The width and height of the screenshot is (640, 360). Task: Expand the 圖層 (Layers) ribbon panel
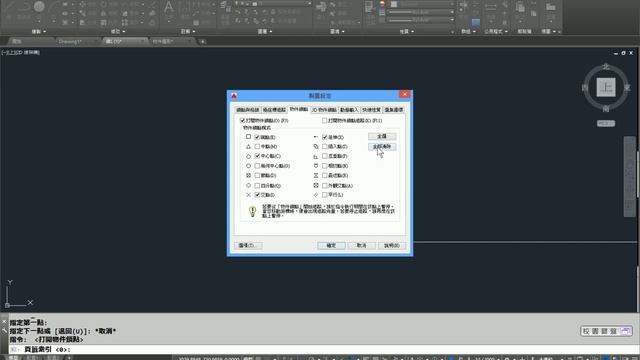click(x=264, y=31)
